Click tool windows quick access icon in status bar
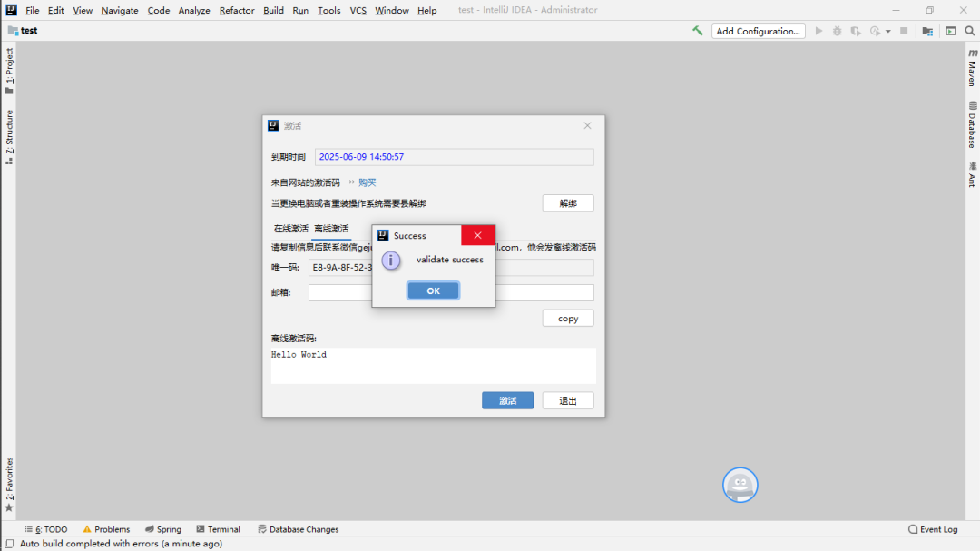The width and height of the screenshot is (980, 551). 9,544
